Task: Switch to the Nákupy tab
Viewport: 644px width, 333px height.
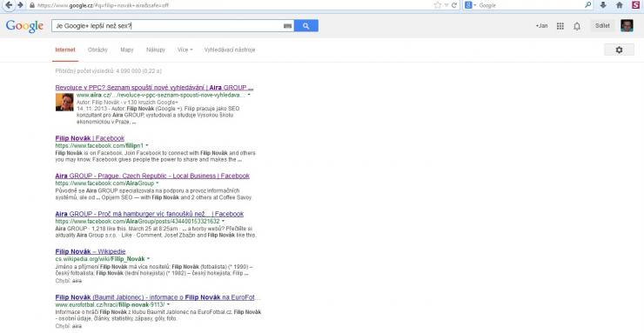Action: 156,50
